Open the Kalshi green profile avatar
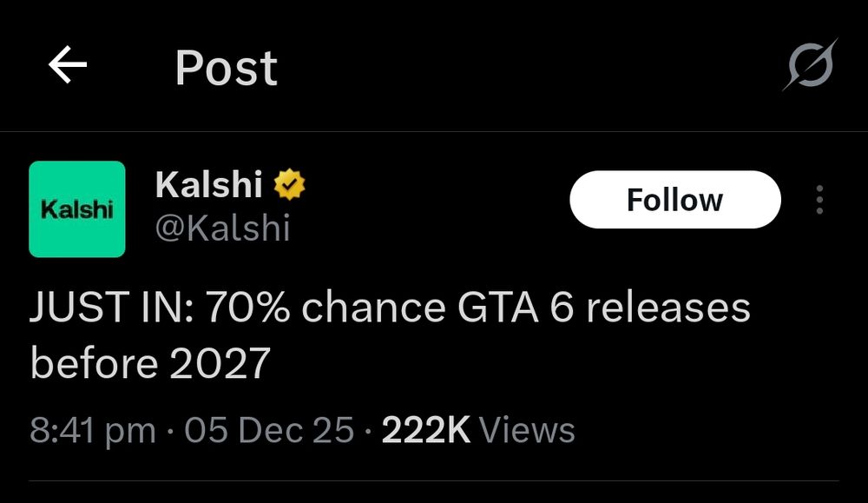Image resolution: width=868 pixels, height=503 pixels. tap(77, 208)
